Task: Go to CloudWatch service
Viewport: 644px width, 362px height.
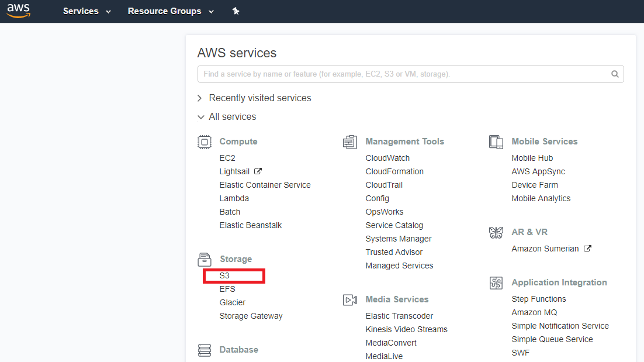Action: click(387, 158)
